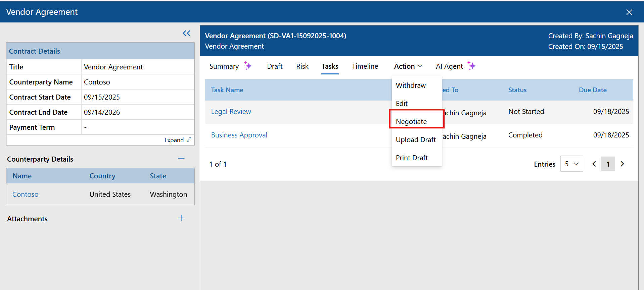Choose Upload Draft in the Action menu

(x=416, y=140)
